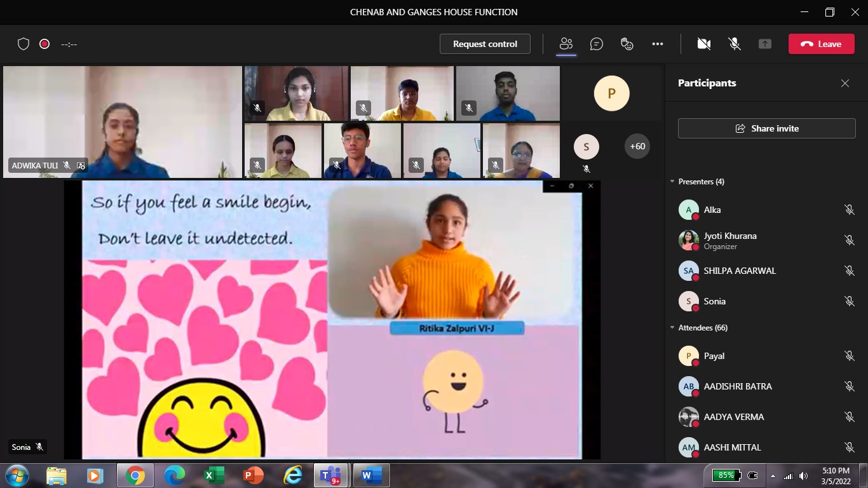
Task: Switch to Word from taskbar
Action: [x=371, y=475]
